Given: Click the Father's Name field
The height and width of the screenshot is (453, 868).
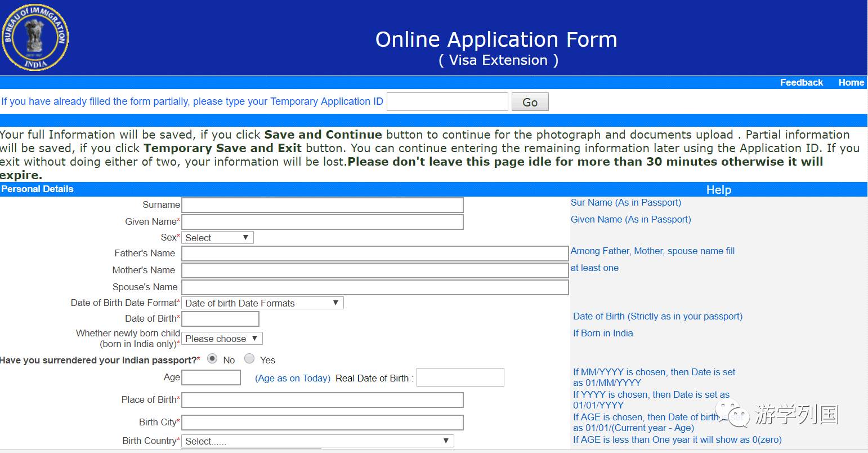Looking at the screenshot, I should [375, 254].
